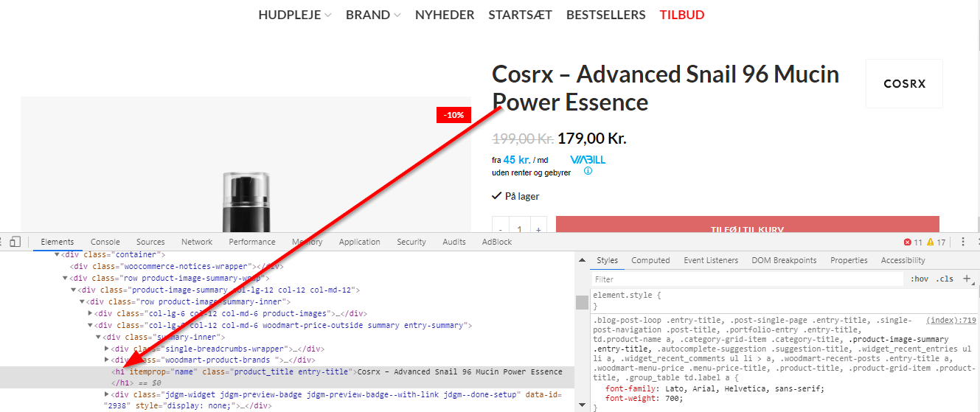The image size is (980, 412).
Task: Click the product image of the bottle
Action: 246,203
